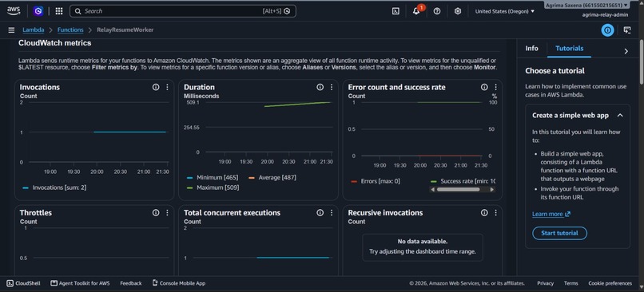Collapse the help panel with right chevron
Screen dimensions: 644x292
pyautogui.click(x=626, y=51)
